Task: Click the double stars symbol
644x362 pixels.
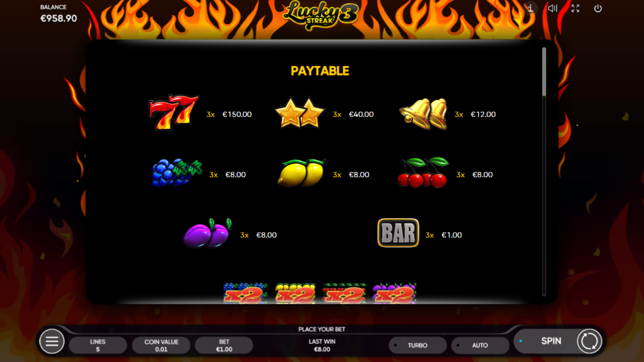Action: [x=299, y=112]
